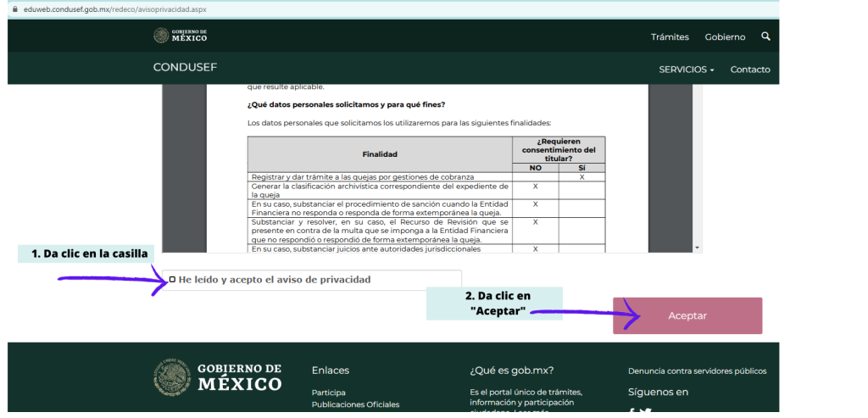Click the document scrollbar down arrow
This screenshot has width=868, height=418.
[698, 248]
